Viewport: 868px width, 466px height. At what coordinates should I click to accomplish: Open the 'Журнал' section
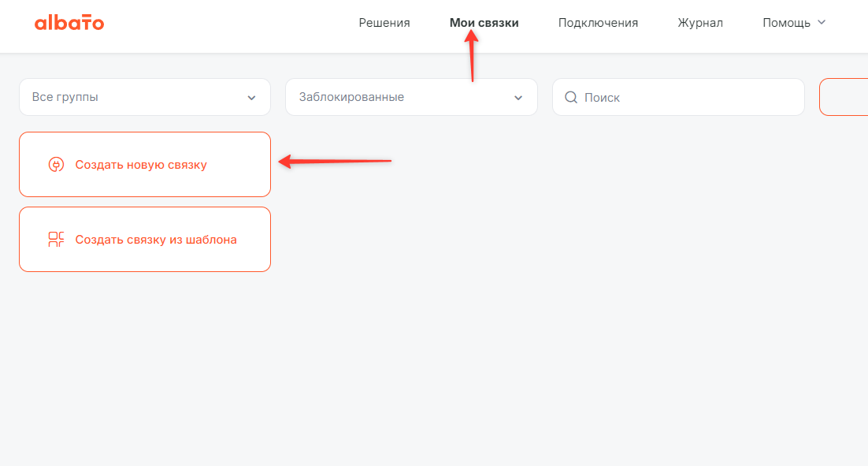coord(700,23)
